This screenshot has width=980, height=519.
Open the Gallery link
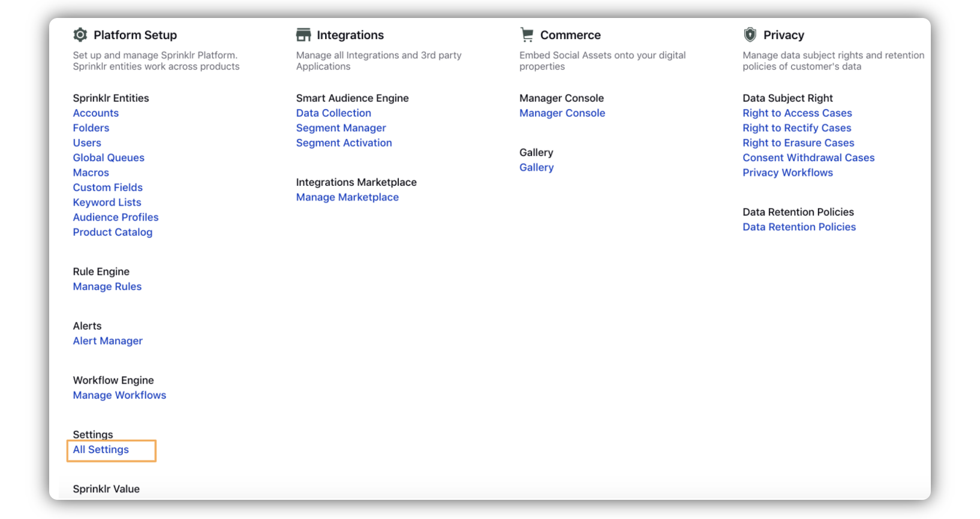click(537, 168)
